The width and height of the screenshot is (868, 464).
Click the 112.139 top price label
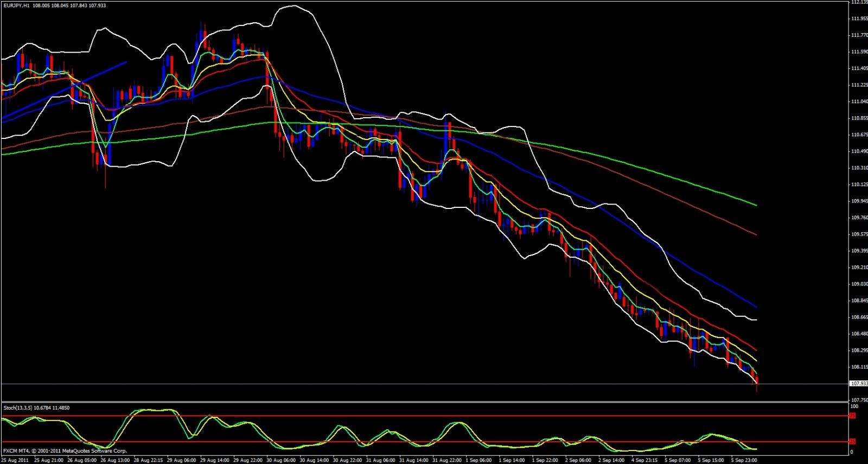coord(858,2)
